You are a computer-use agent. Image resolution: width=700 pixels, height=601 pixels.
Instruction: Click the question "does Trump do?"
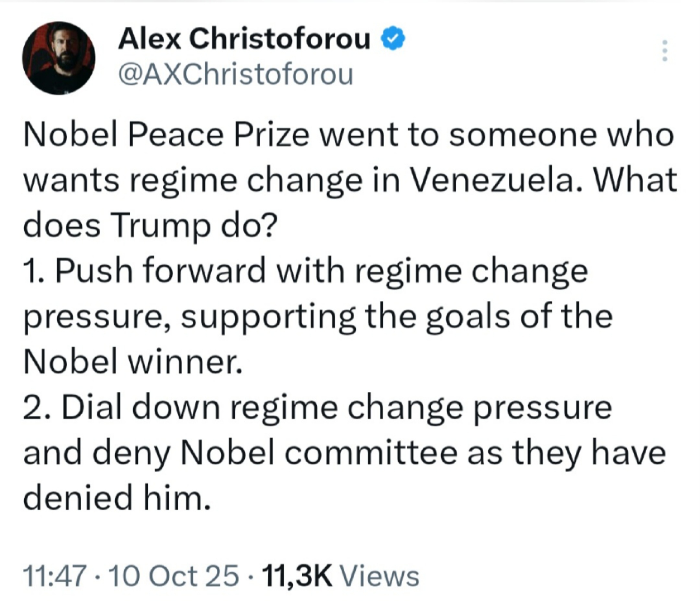150,226
